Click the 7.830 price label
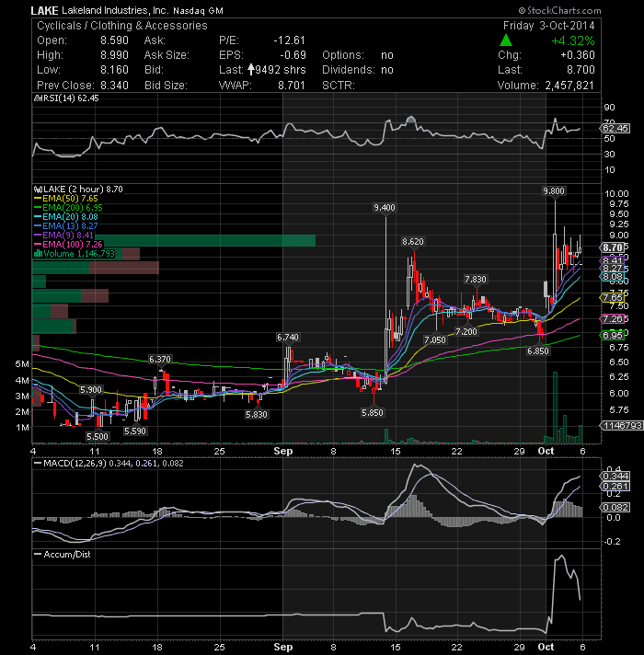The height and width of the screenshot is (655, 644). click(476, 279)
